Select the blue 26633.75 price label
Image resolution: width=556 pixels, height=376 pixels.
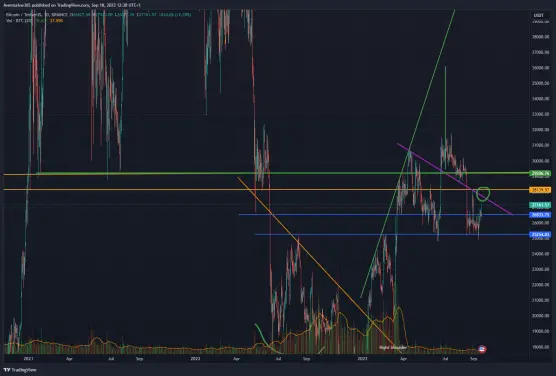click(x=540, y=215)
